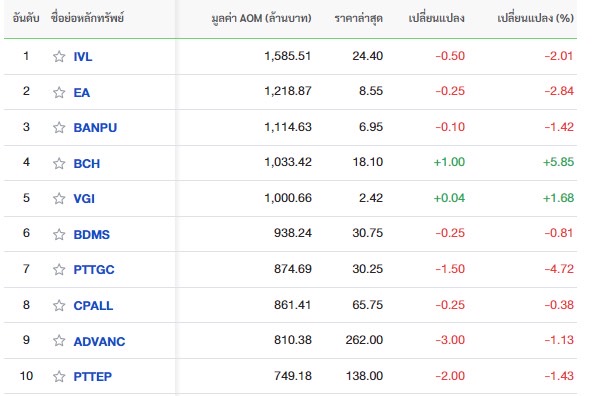
Task: Sort by the อันดับ rank column header
Action: coord(26,18)
